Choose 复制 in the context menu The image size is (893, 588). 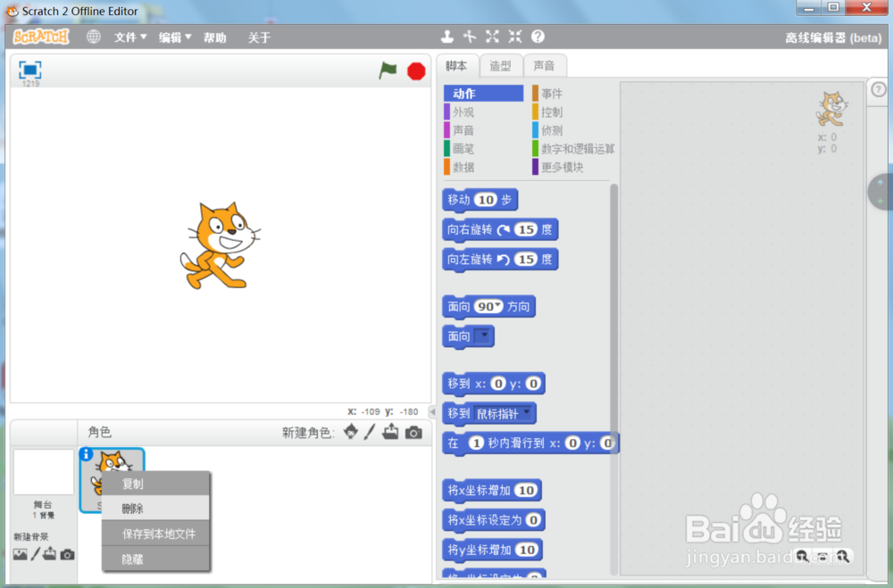(x=155, y=484)
